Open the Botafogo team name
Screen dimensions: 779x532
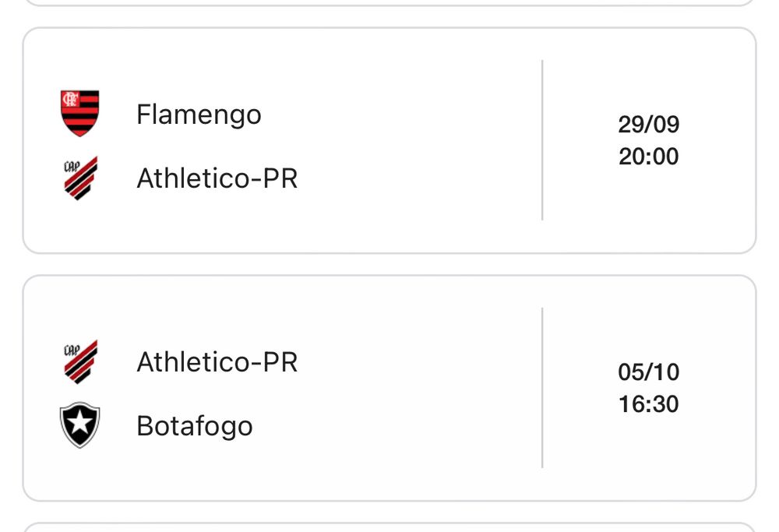pyautogui.click(x=195, y=427)
